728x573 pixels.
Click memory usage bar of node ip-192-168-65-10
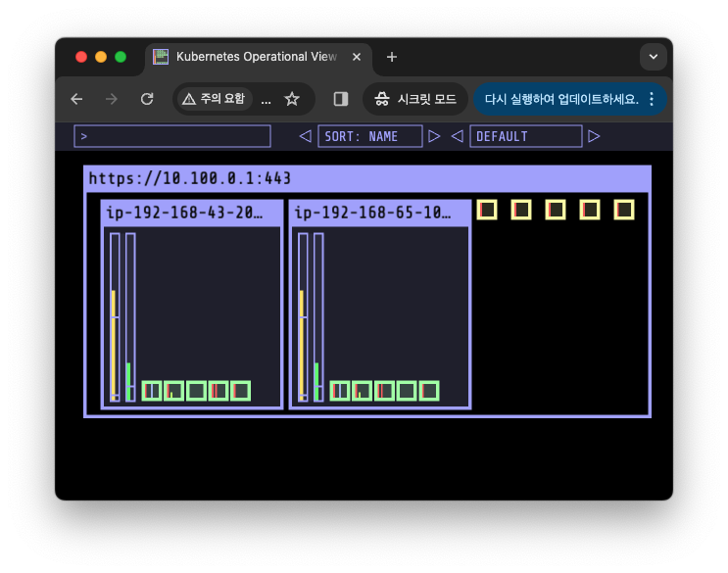[x=318, y=317]
